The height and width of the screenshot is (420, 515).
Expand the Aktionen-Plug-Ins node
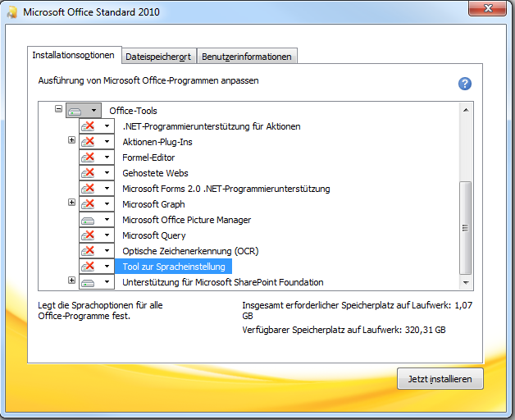71,141
